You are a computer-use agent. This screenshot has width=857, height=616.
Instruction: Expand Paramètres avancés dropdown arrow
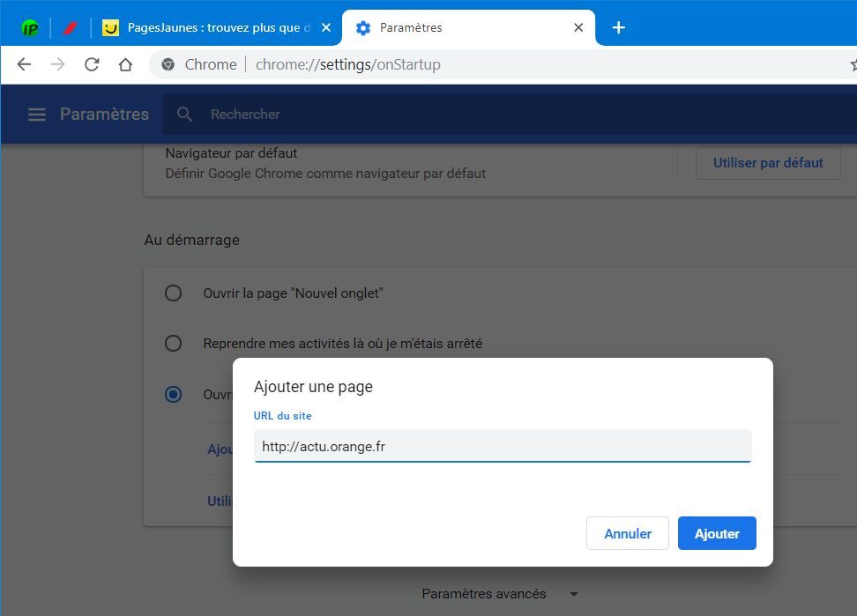[x=574, y=594]
